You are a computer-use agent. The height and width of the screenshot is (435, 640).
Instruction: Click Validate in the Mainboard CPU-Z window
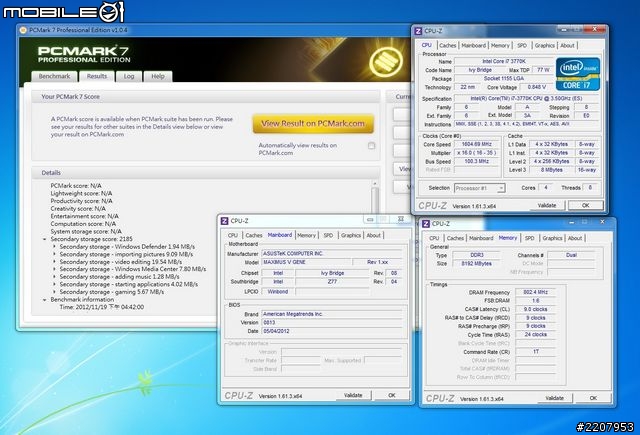pyautogui.click(x=353, y=395)
